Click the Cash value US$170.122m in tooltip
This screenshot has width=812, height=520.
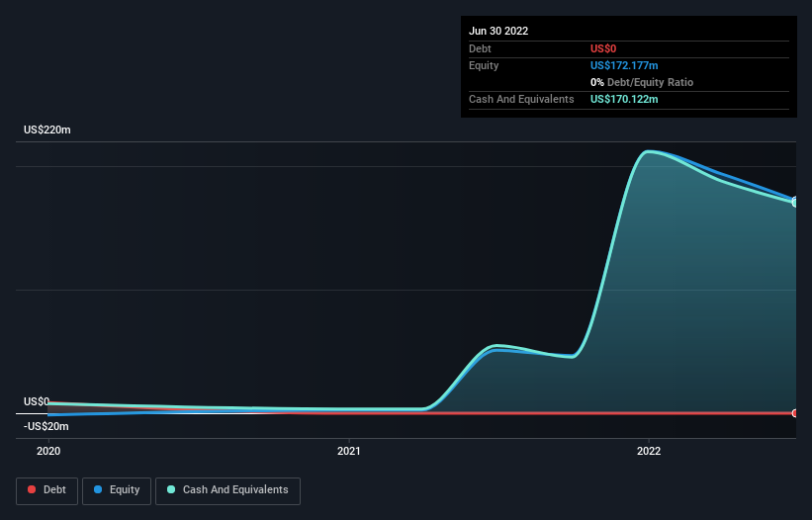(624, 99)
